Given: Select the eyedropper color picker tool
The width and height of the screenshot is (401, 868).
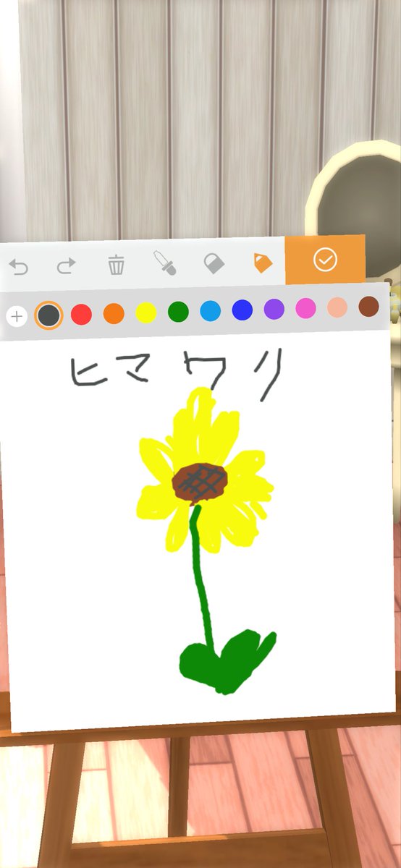Looking at the screenshot, I should tap(164, 263).
